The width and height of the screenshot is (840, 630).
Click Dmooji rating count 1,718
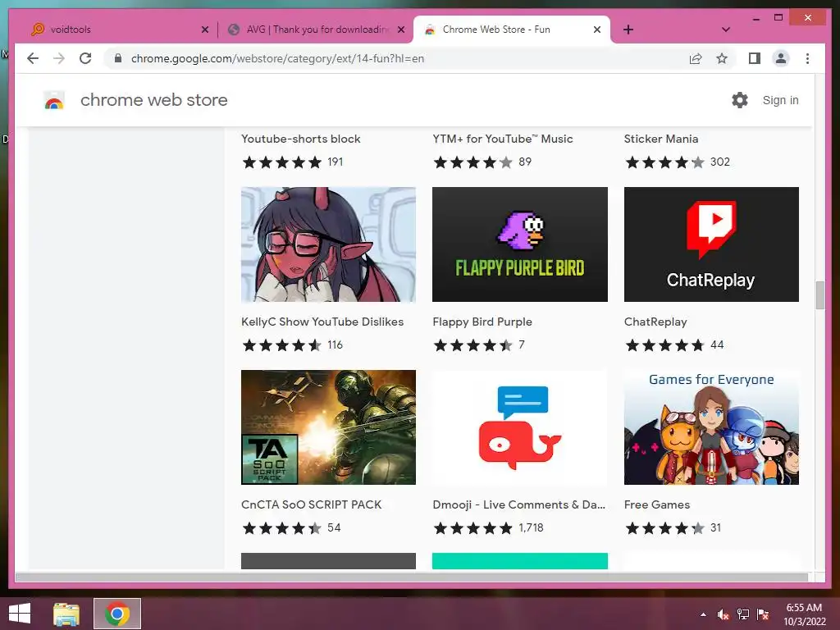[x=531, y=528]
